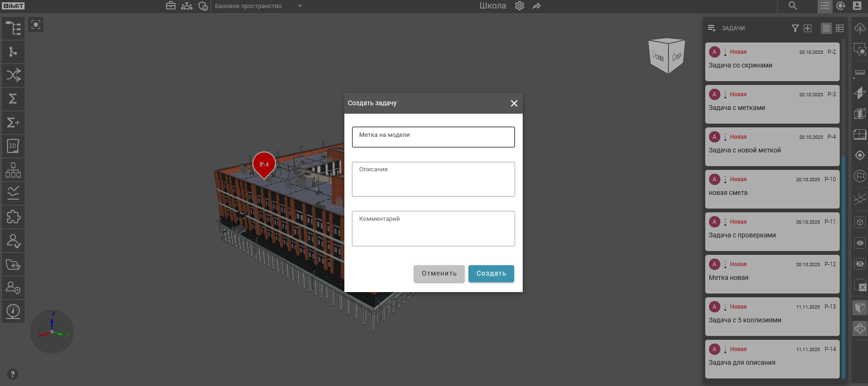Expand the Базовое пространство dropdown
The image size is (868, 386).
[x=300, y=6]
